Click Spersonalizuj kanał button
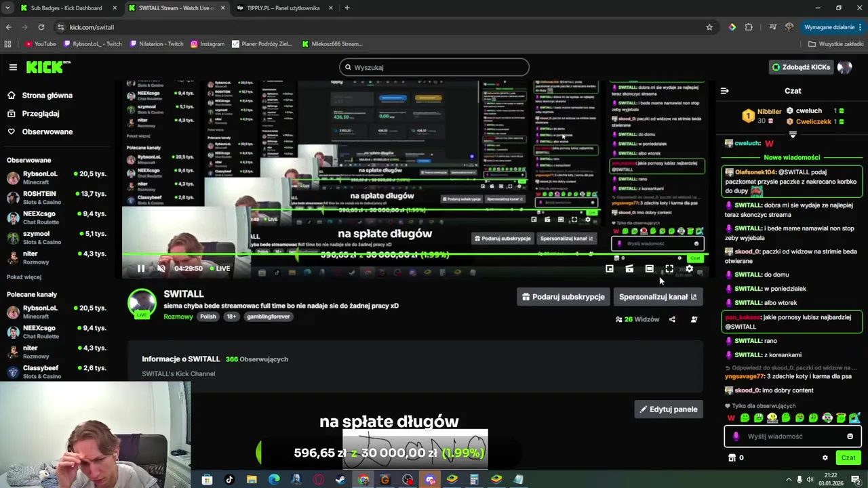 [658, 297]
